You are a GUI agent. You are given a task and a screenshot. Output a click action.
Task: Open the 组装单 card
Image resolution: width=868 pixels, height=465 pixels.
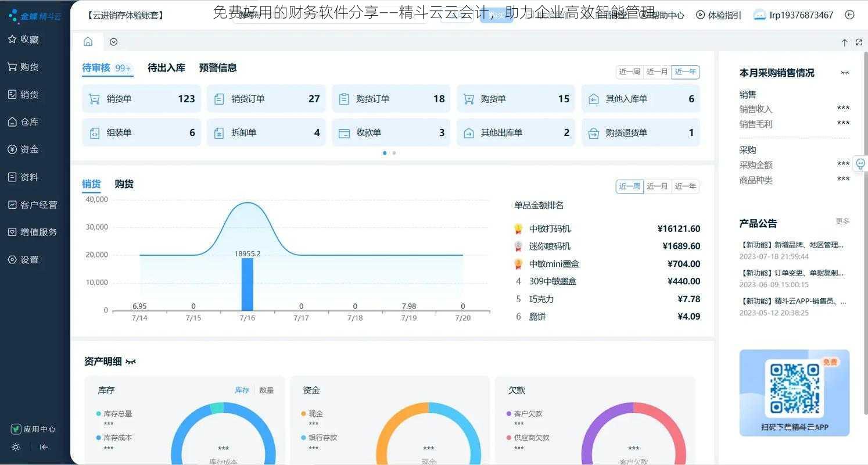tap(141, 133)
